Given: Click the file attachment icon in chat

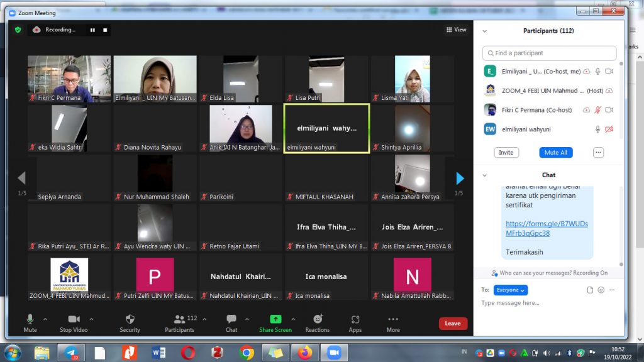Looking at the screenshot, I should 590,290.
